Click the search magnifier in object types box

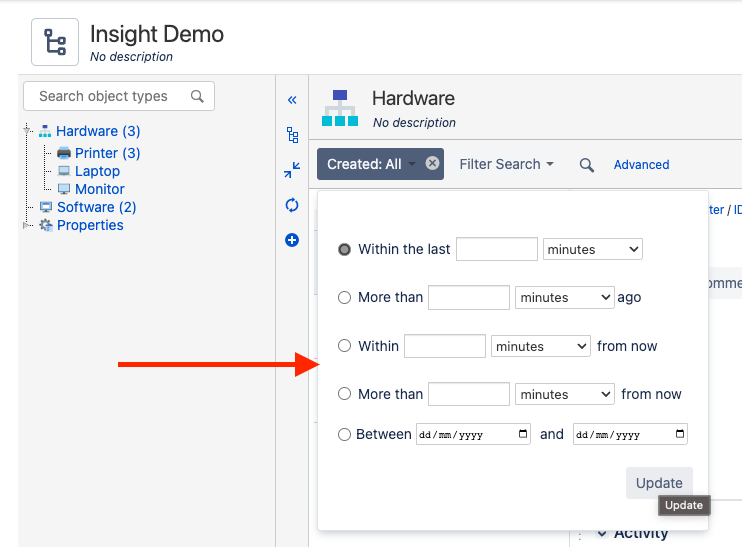click(197, 97)
